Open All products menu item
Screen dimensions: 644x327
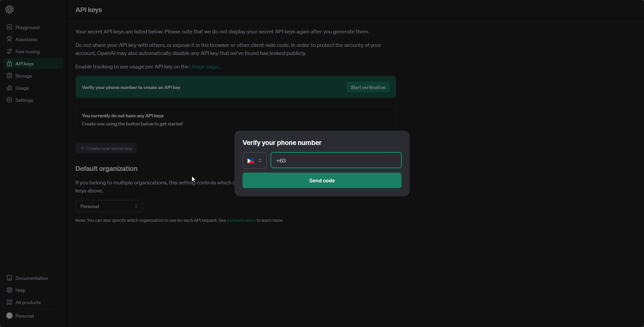[33, 302]
